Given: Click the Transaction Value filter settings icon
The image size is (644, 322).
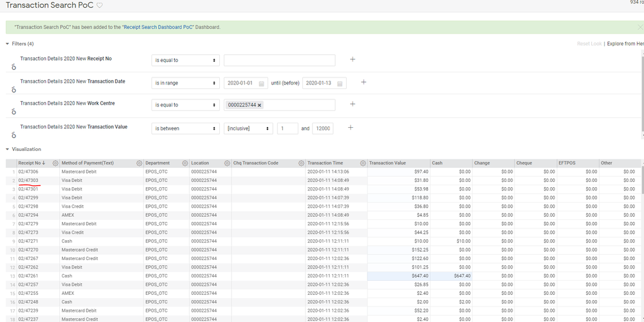Looking at the screenshot, I should (14, 134).
